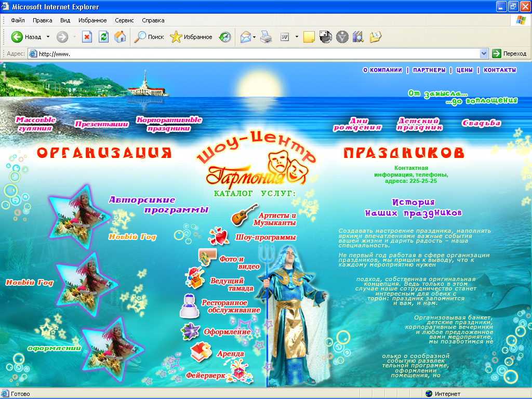
Task: Click the top star dancer thumbnail
Action: tap(79, 217)
